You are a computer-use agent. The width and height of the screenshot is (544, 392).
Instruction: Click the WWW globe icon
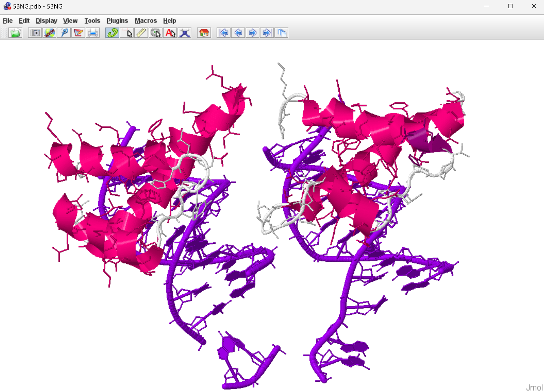click(49, 33)
